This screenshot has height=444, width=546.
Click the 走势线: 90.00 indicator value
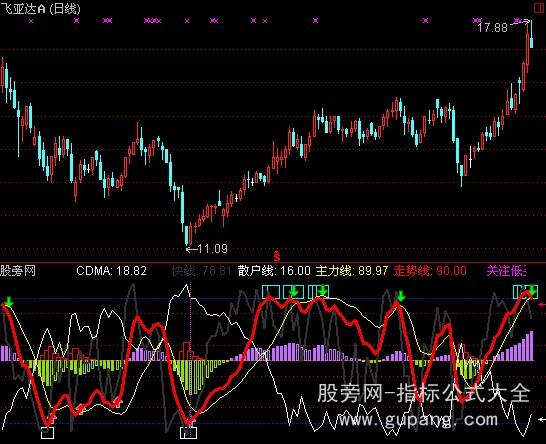pos(430,271)
